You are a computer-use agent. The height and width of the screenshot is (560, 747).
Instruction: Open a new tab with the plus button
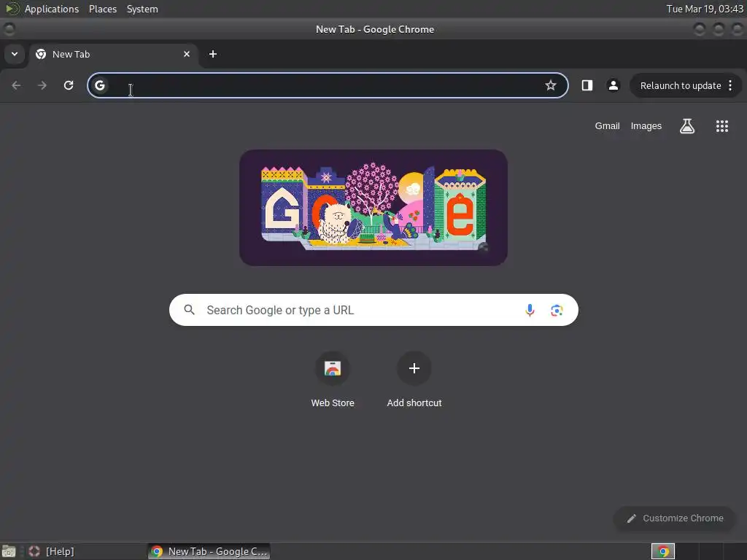[x=213, y=54]
